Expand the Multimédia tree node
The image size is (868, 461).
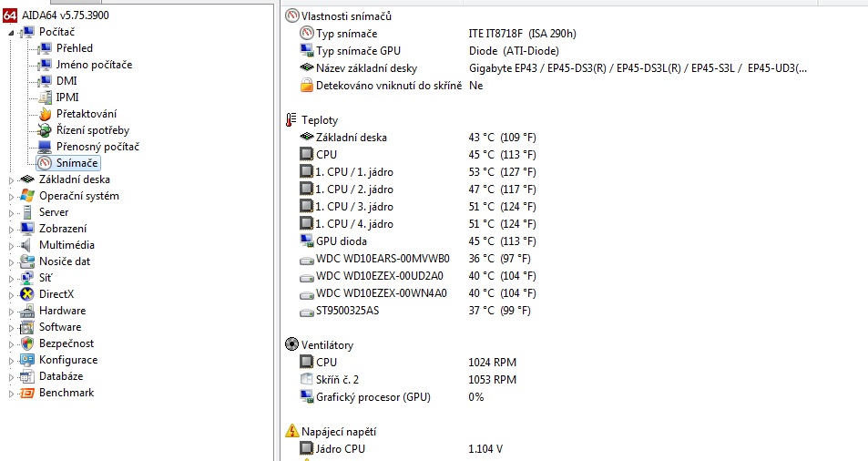(11, 246)
